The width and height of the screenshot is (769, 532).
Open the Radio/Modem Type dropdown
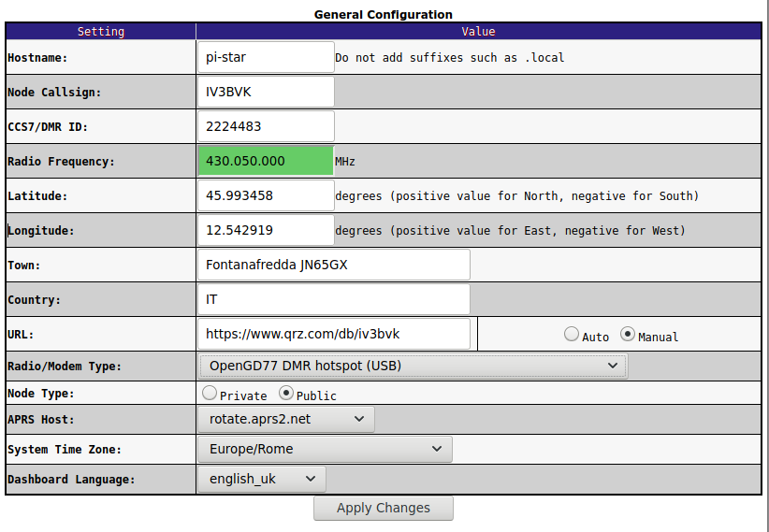pyautogui.click(x=413, y=366)
